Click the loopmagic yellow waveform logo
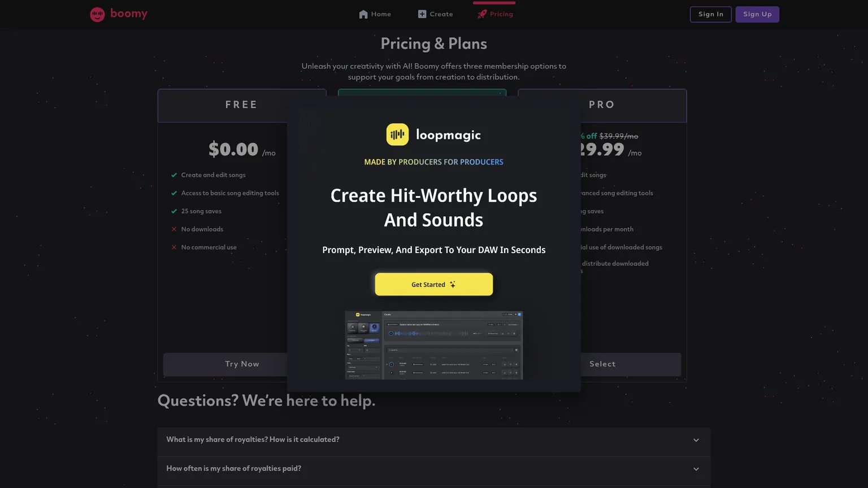Image resolution: width=868 pixels, height=488 pixels. (397, 134)
